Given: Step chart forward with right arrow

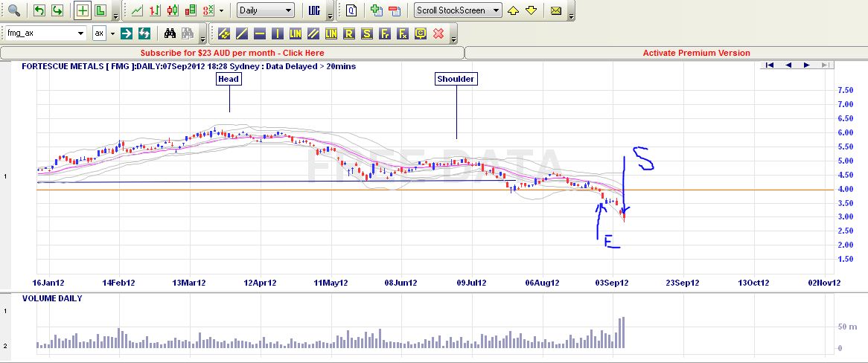Looking at the screenshot, I should (806, 65).
